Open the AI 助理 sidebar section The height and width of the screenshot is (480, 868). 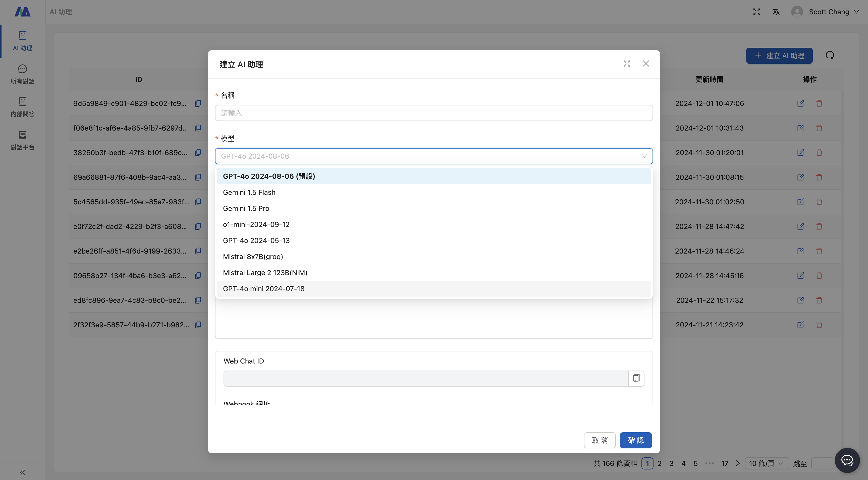click(23, 41)
